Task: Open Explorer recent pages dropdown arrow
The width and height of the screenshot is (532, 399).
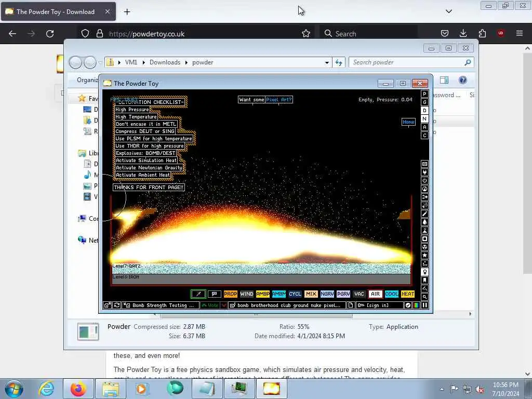Action: (100, 62)
